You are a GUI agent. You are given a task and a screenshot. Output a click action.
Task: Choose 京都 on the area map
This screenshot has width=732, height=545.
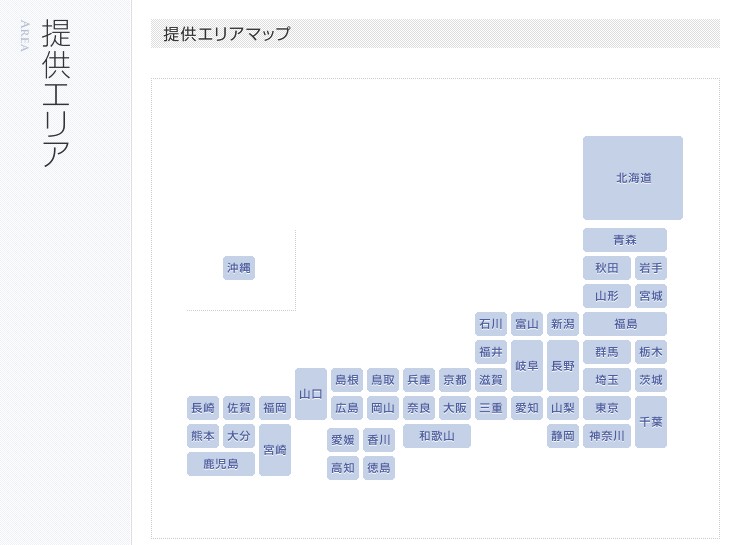pos(455,380)
